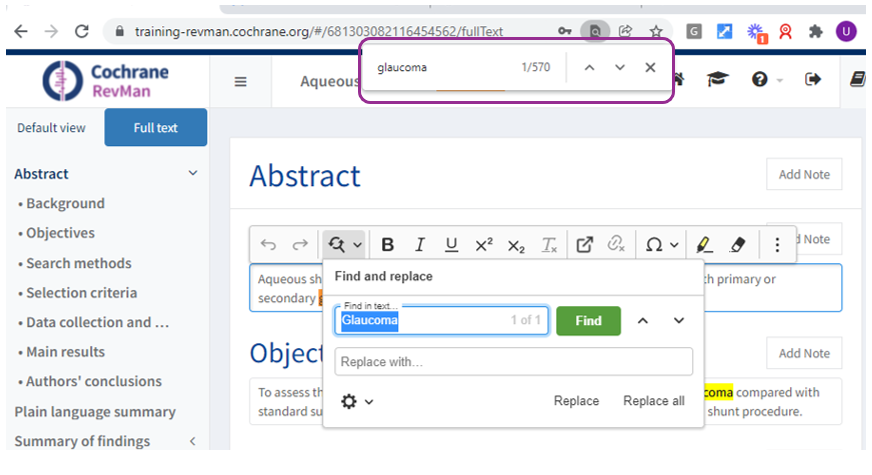Click the Replace with input field
The image size is (872, 475).
pos(513,361)
